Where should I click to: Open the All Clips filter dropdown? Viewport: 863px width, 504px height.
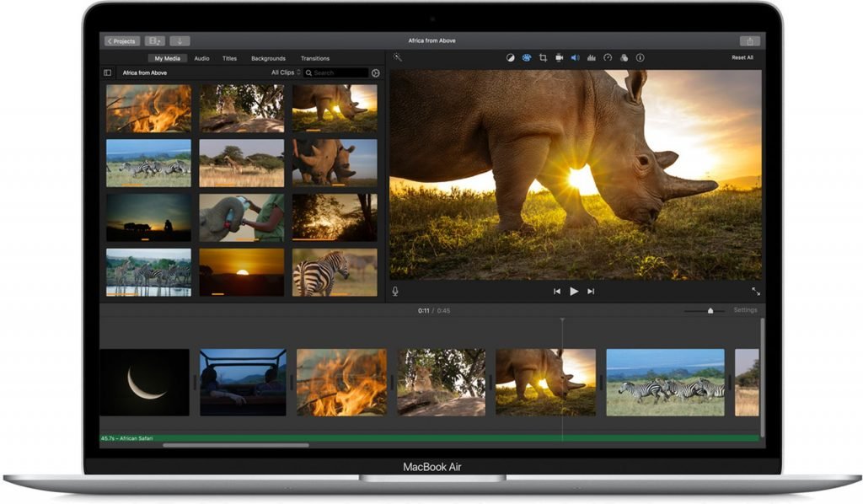click(286, 72)
